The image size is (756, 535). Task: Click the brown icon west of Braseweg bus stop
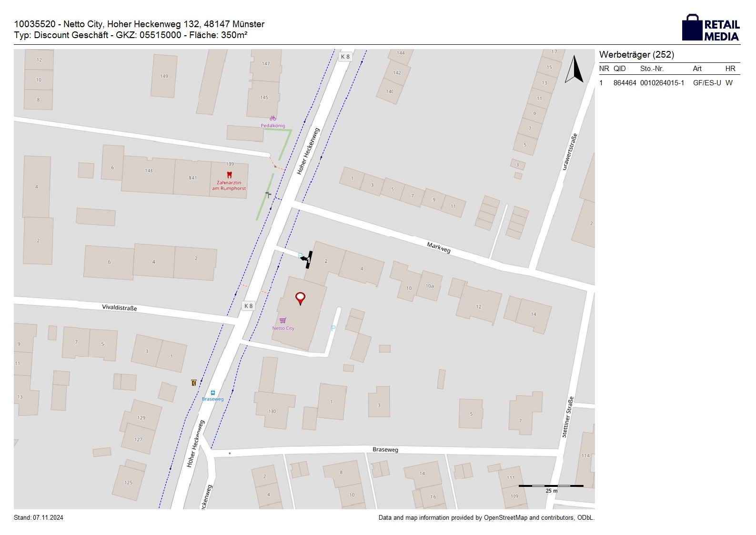(193, 383)
